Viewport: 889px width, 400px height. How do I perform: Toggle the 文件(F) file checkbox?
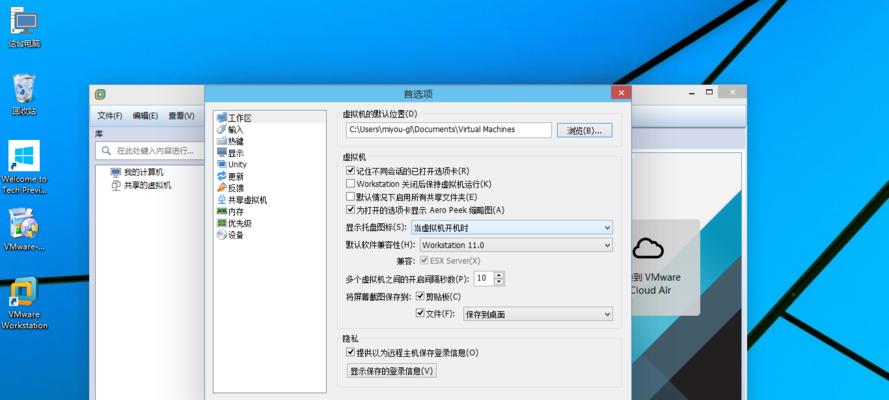tap(420, 312)
